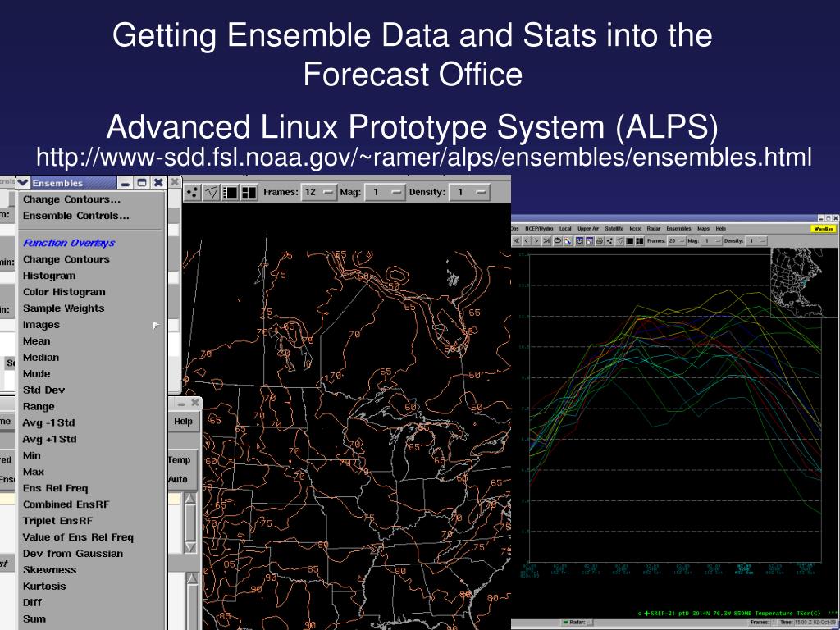This screenshot has height=630, width=840.
Task: Open the Frames dropdown showing 12
Action: tap(319, 192)
